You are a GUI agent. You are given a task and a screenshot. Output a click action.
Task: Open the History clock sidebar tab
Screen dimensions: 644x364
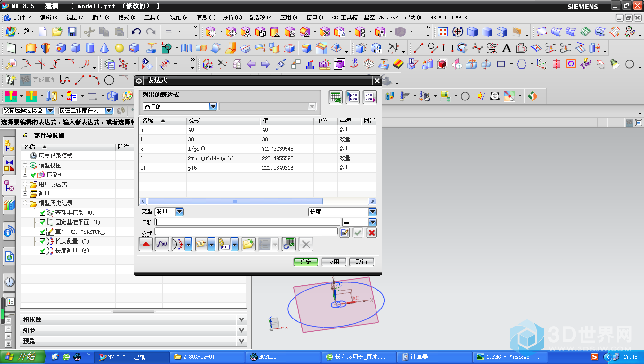click(x=9, y=282)
